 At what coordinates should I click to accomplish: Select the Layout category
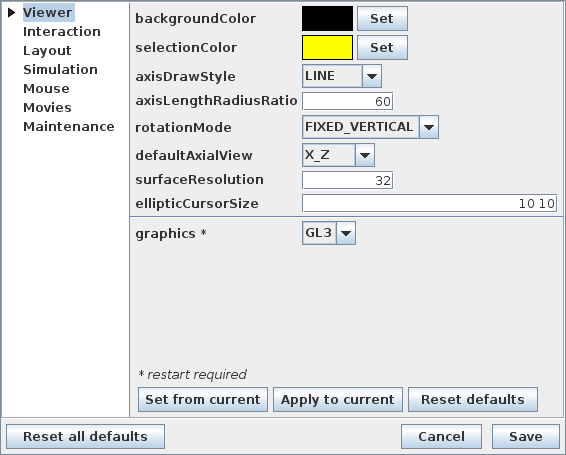[47, 51]
